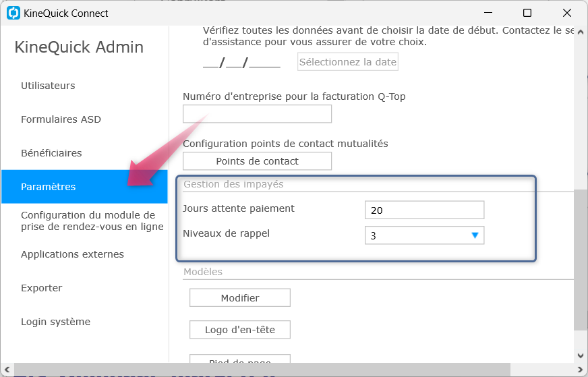The height and width of the screenshot is (377, 588).
Task: Click the horizontal scrollbar thumb
Action: click(x=262, y=370)
